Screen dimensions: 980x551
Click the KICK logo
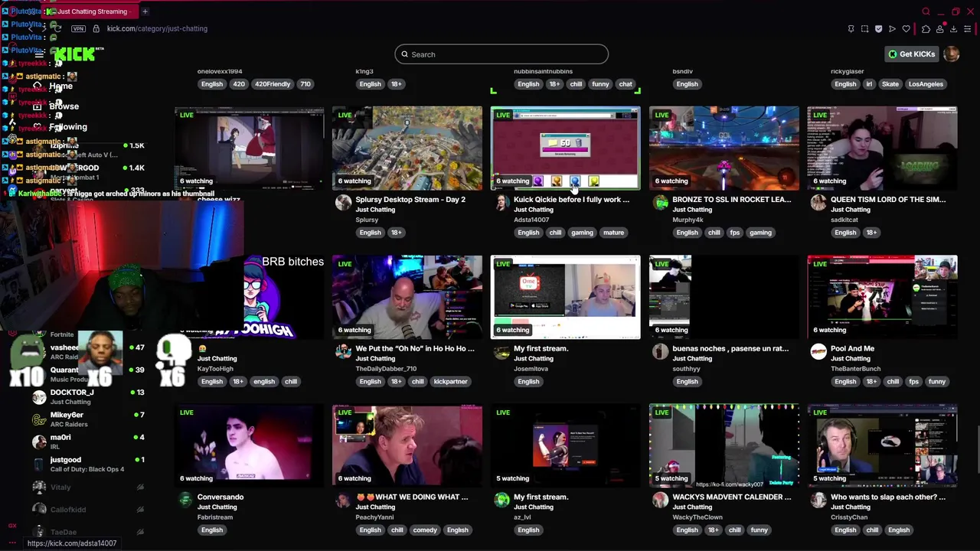tap(76, 54)
